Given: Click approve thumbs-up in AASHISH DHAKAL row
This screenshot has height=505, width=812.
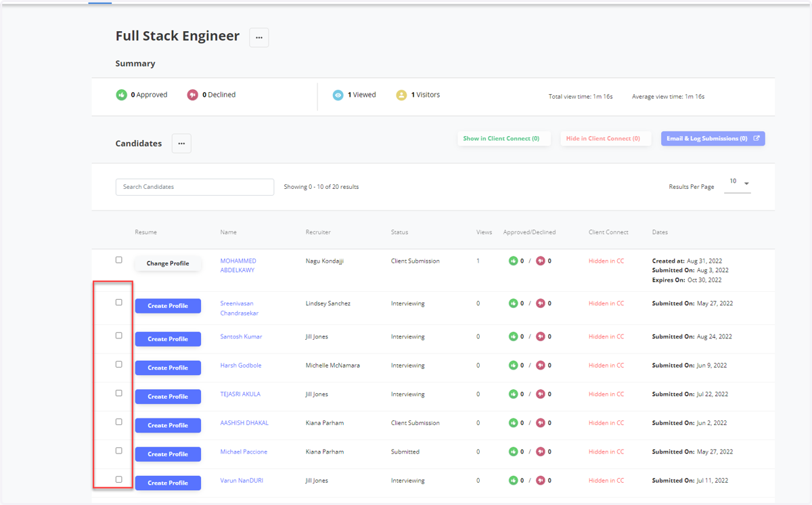Looking at the screenshot, I should [513, 423].
